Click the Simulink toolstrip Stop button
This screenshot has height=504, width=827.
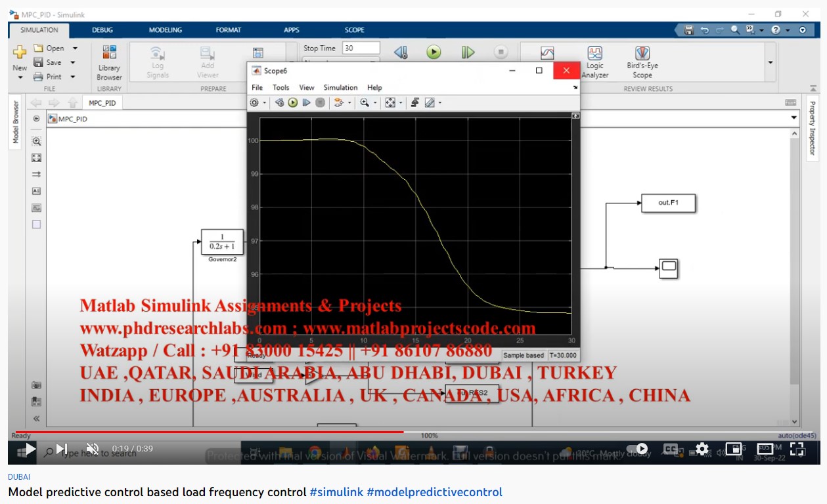[x=501, y=52]
